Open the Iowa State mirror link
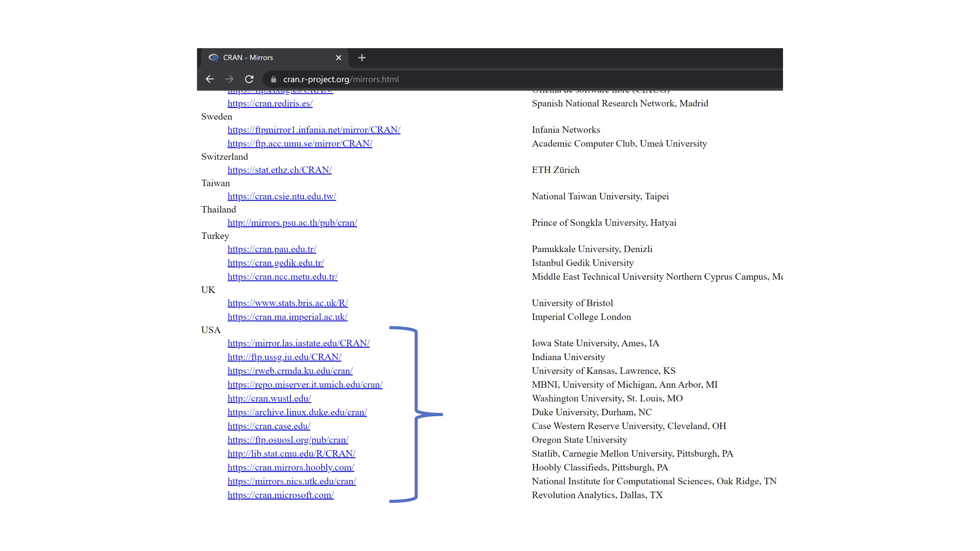The height and width of the screenshot is (551, 980). click(x=298, y=343)
